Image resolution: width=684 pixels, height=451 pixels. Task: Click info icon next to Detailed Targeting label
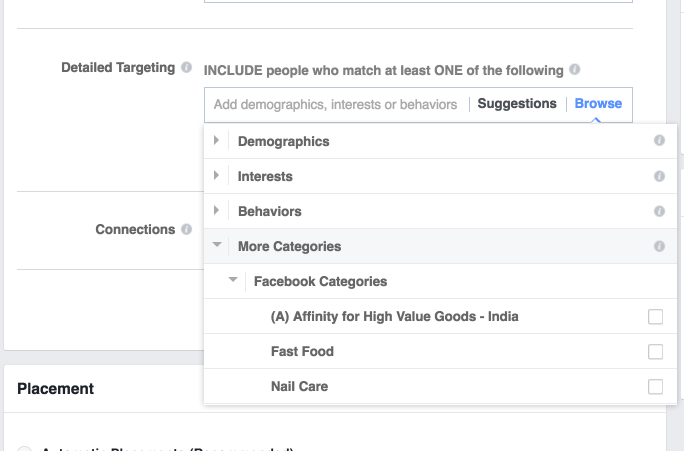tap(186, 68)
